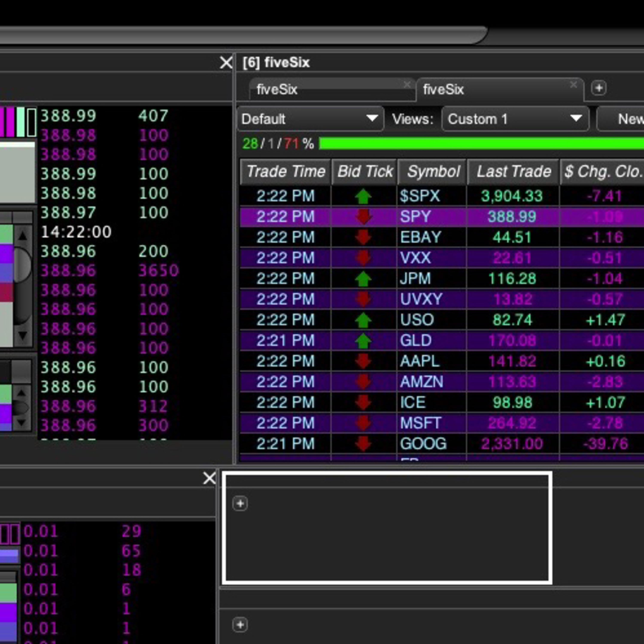This screenshot has width=644, height=644.
Task: Add a tab in the highlighted empty panel
Action: click(x=240, y=503)
